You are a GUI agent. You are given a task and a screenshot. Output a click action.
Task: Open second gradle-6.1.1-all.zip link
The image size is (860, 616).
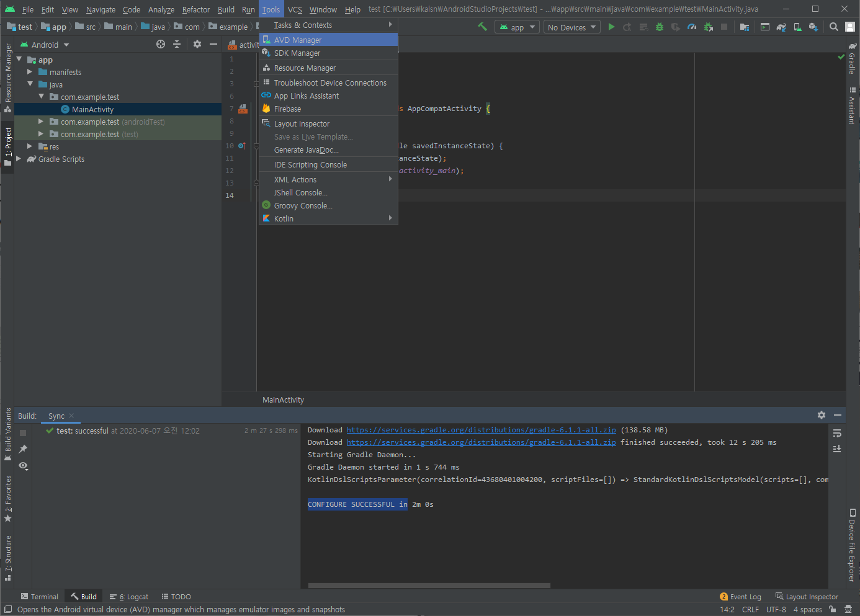tap(481, 442)
